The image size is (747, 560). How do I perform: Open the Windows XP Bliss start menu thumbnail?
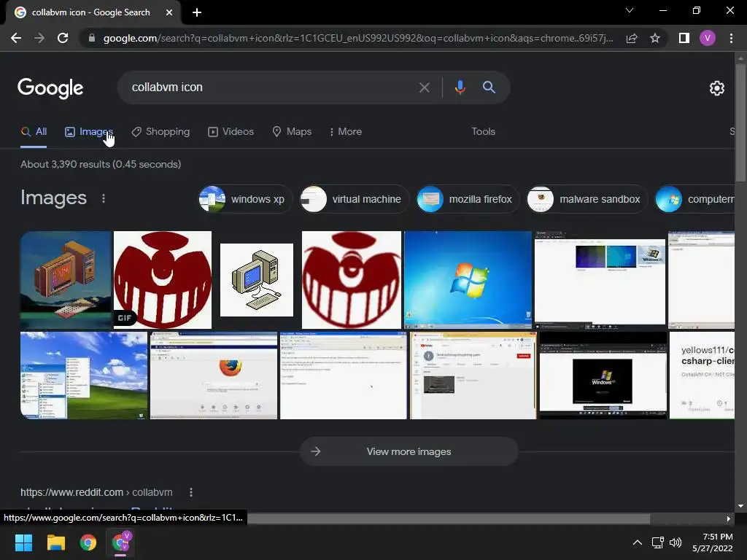(x=84, y=376)
